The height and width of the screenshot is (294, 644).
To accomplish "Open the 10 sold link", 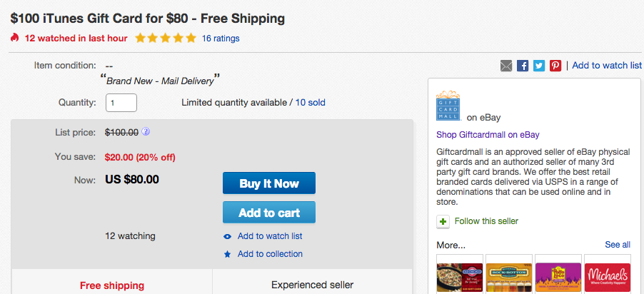I will [x=310, y=103].
